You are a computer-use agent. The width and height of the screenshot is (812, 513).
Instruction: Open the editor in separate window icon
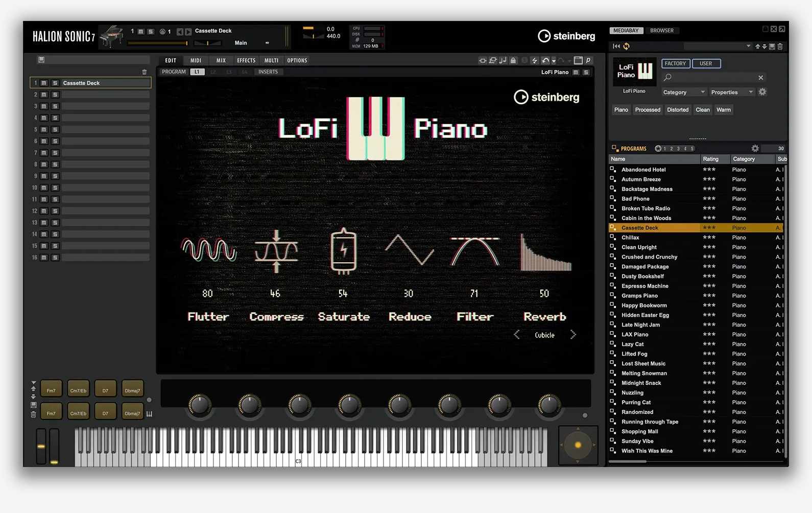pos(578,60)
